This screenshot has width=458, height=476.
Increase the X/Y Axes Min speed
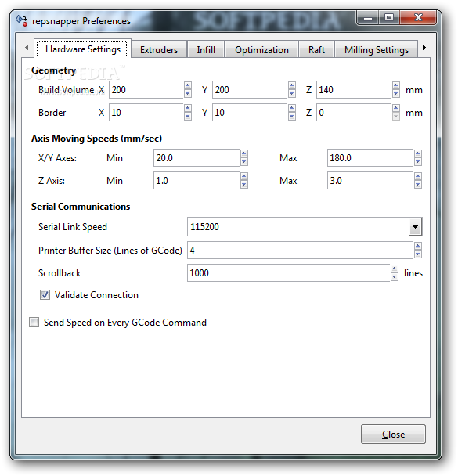(244, 153)
